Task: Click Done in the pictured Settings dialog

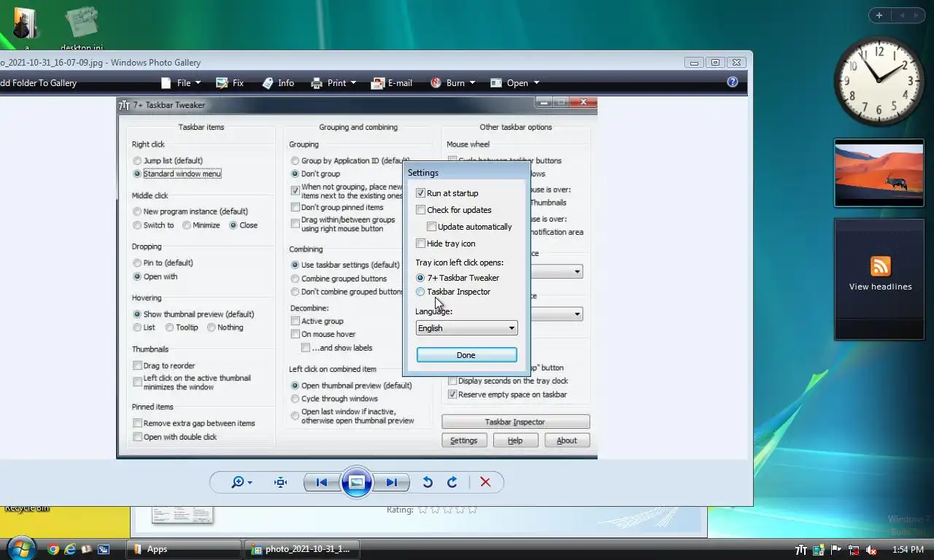Action: (x=466, y=355)
